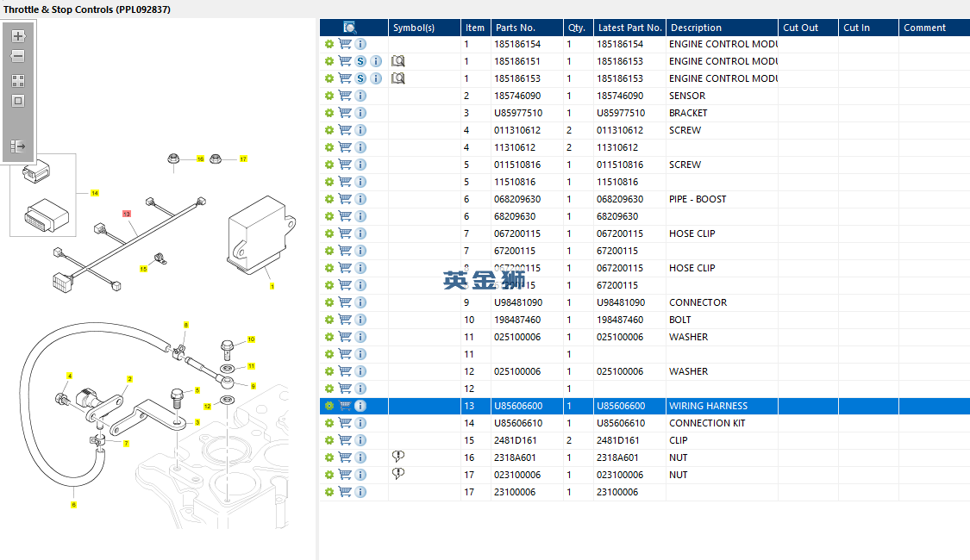
Task: Add part 23100006 to cart
Action: [345, 492]
